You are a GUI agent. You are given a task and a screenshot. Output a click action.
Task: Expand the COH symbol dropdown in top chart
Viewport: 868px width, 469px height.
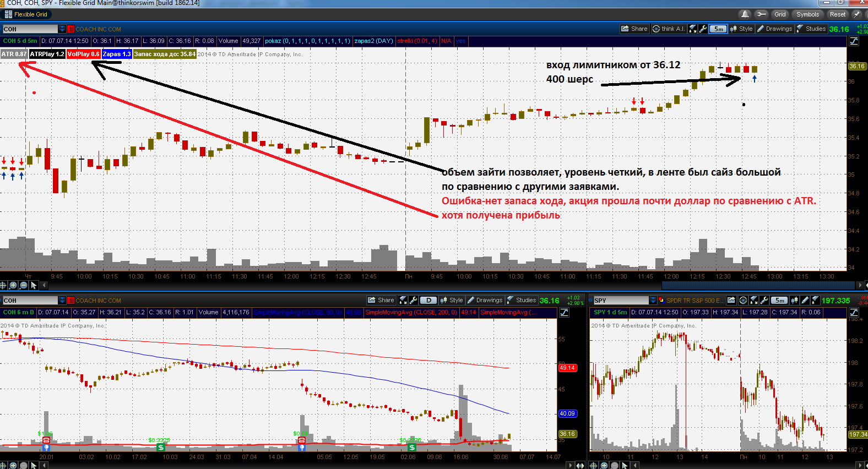coord(62,29)
